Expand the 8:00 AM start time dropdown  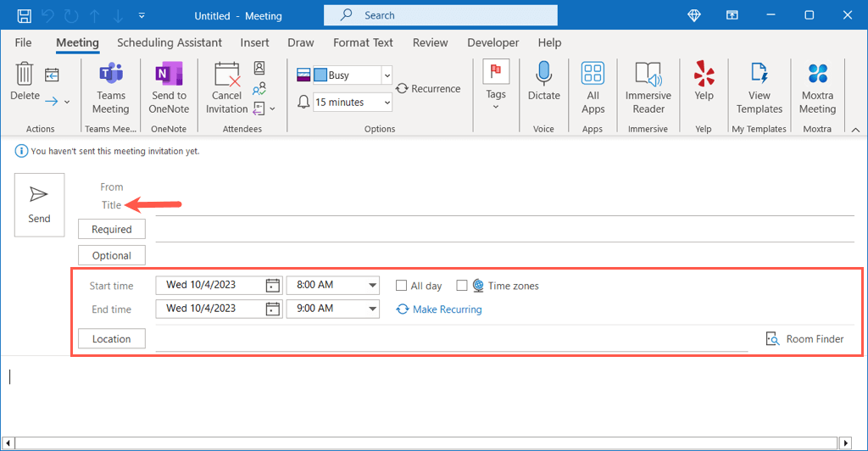click(x=372, y=286)
